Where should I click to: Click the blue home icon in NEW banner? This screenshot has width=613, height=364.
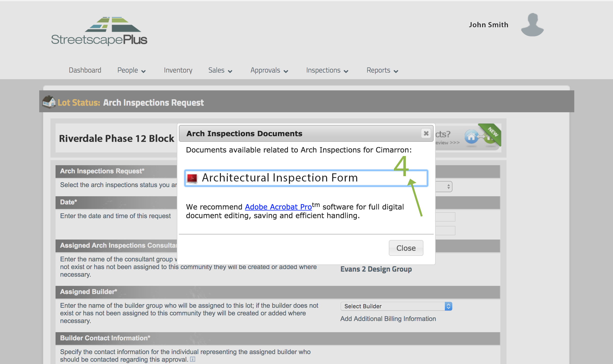tap(471, 137)
